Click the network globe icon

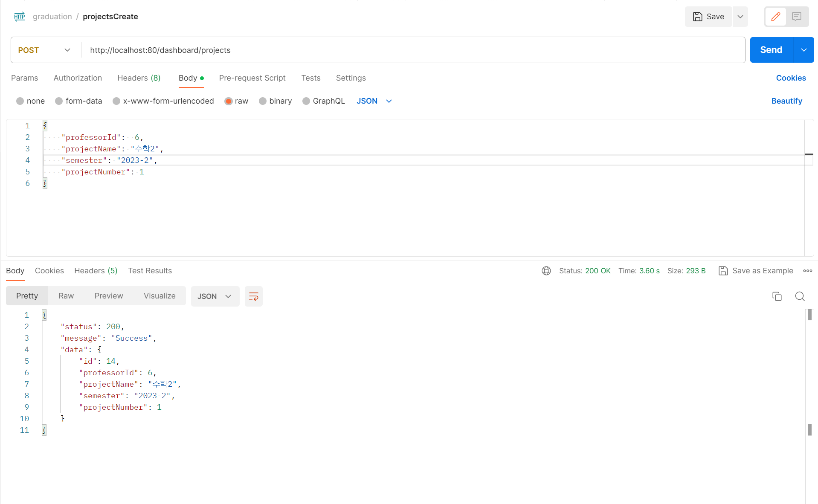546,271
